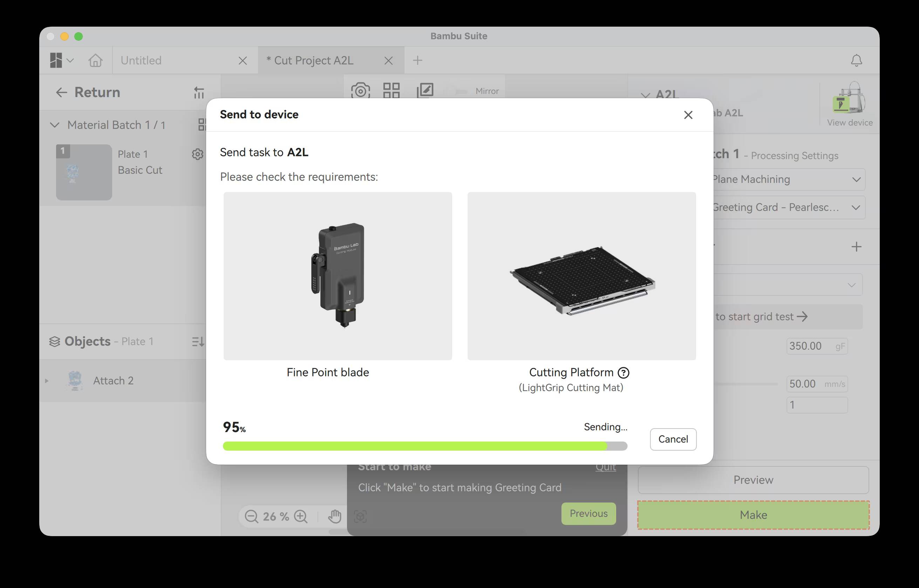Open the Bambu Suite app menu icon
The image size is (919, 588).
[61, 60]
